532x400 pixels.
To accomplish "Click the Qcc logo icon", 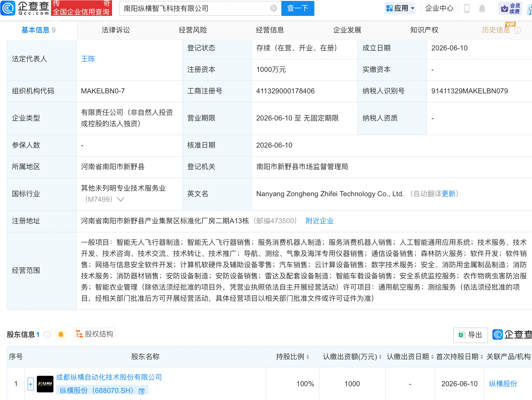I will coord(8,8).
